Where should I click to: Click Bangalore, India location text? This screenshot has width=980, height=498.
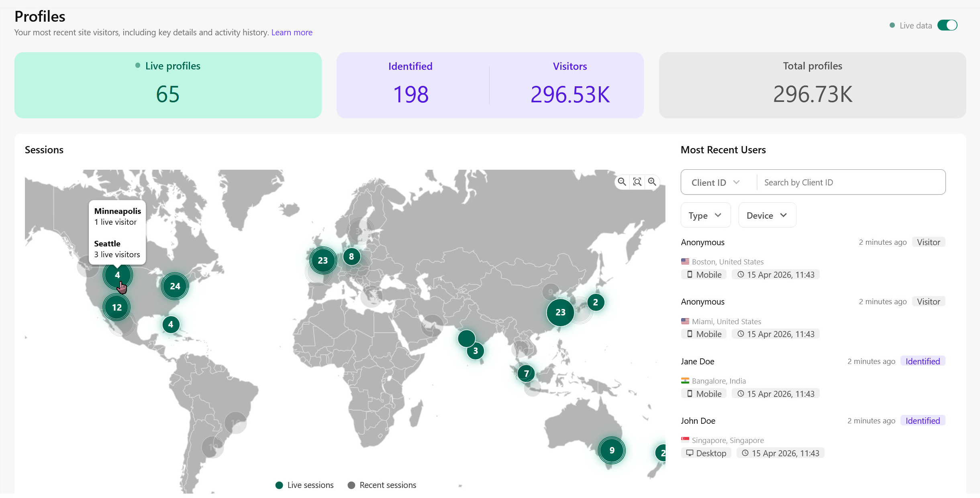(719, 381)
